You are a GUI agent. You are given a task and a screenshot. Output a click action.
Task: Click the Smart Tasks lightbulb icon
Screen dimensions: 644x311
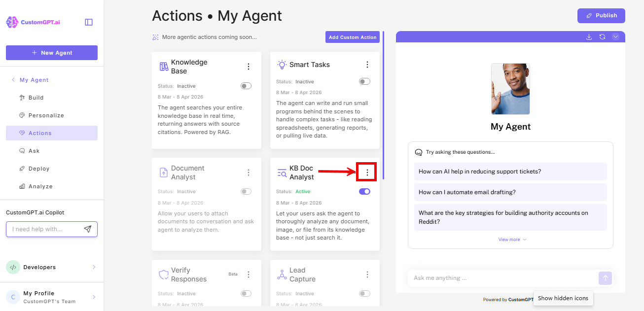(282, 65)
